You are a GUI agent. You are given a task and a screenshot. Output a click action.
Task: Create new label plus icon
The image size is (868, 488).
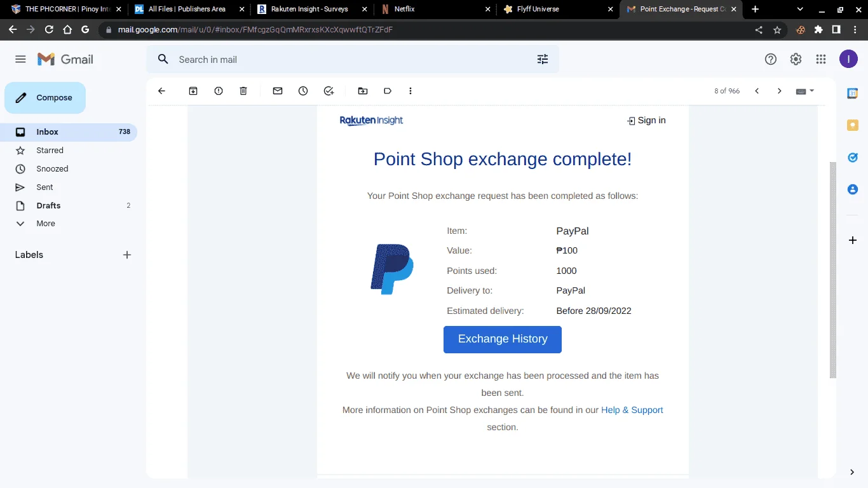click(x=127, y=255)
